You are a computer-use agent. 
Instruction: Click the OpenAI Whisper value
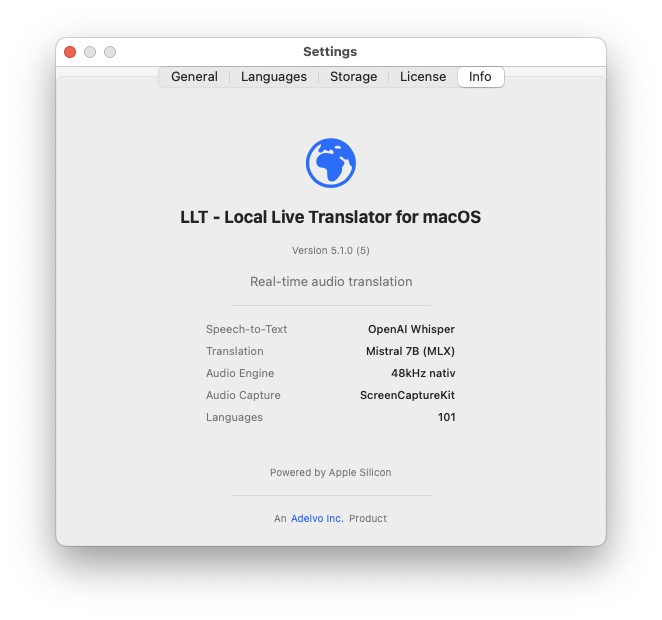411,329
